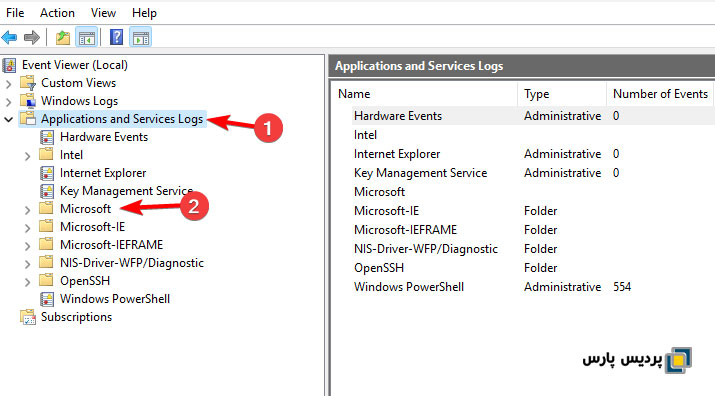Expand the Intel folder chevron
715x396 pixels.
point(27,156)
